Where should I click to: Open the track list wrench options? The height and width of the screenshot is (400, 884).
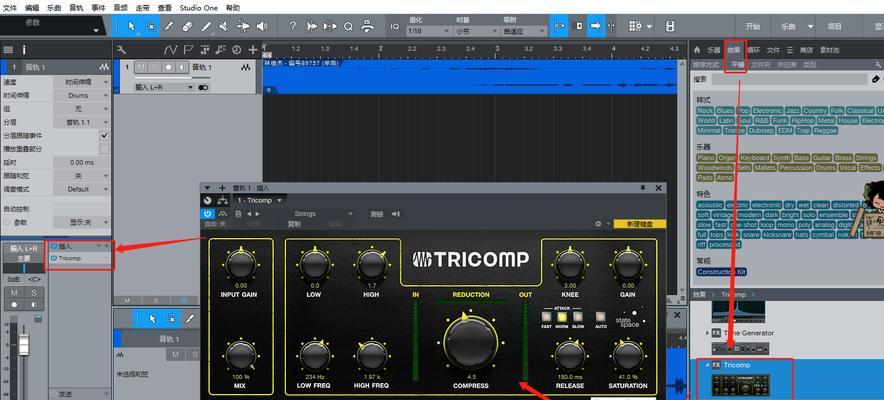pos(121,50)
